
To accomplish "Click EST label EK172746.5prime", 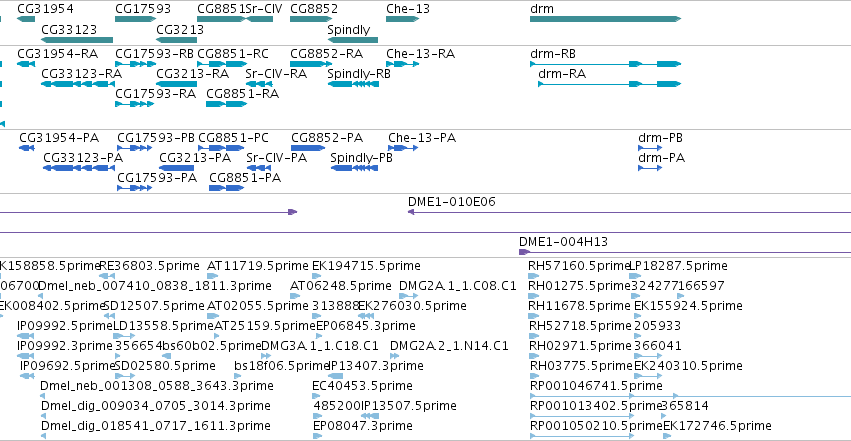I will [x=717, y=426].
